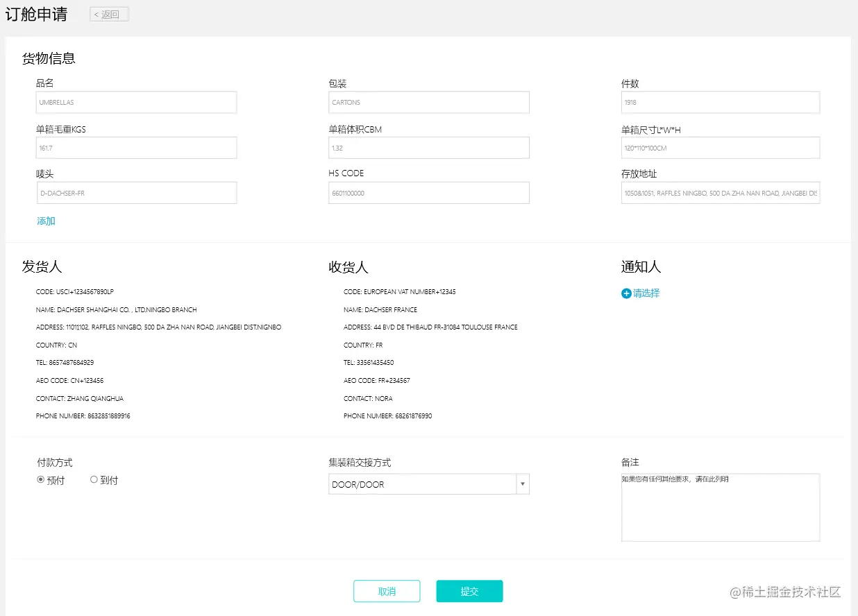This screenshot has width=858, height=616.
Task: Click the 付款方式 label
Action: (55, 463)
